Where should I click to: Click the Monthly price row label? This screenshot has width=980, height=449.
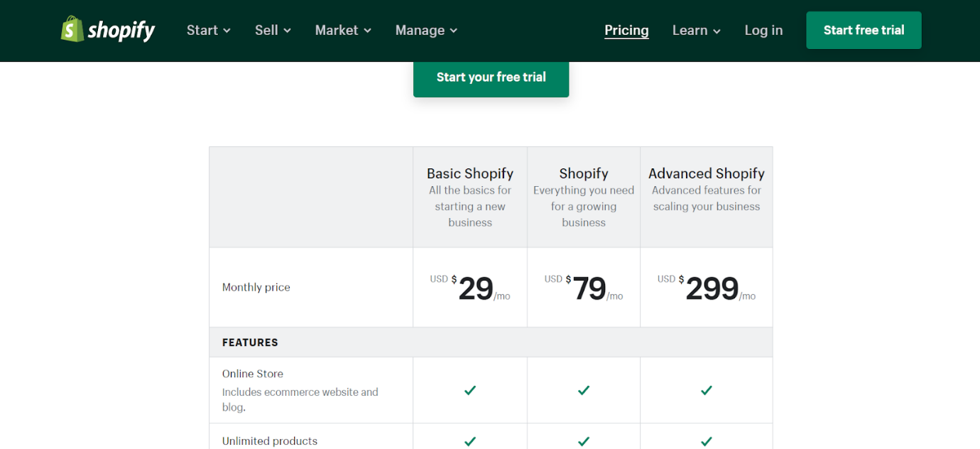point(256,287)
